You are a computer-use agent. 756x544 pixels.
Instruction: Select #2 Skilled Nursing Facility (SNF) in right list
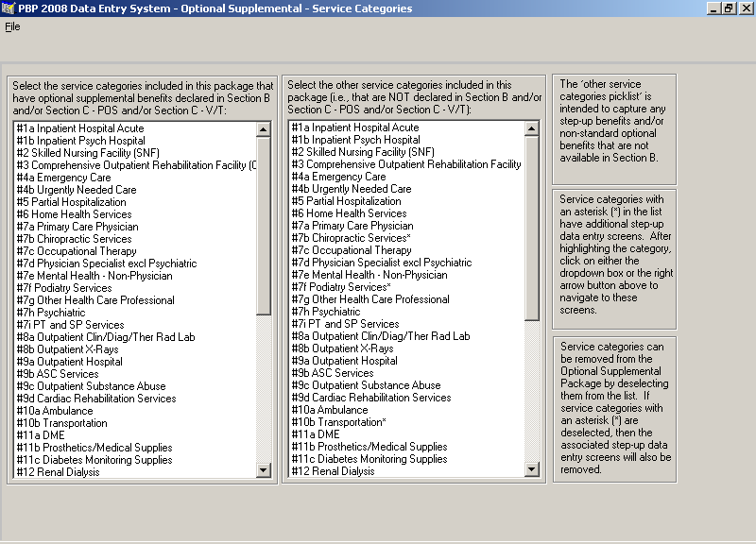[x=407, y=152]
